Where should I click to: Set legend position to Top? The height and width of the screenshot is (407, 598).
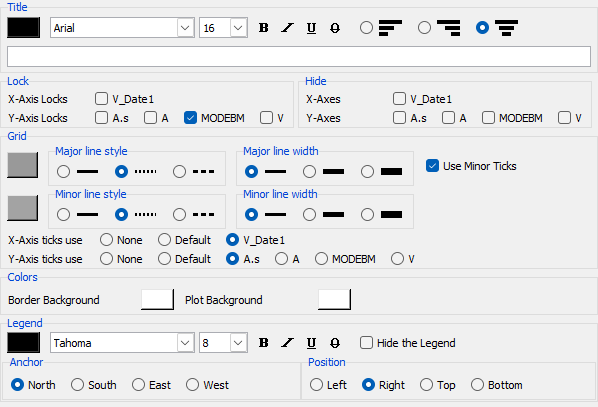pos(426,385)
